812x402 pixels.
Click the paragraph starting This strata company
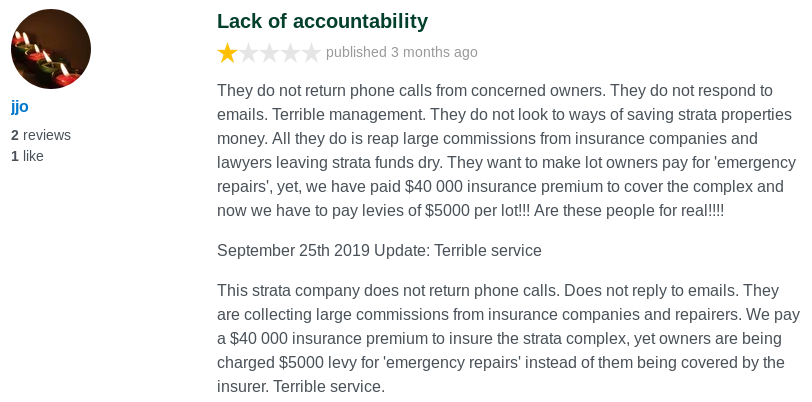[509, 338]
